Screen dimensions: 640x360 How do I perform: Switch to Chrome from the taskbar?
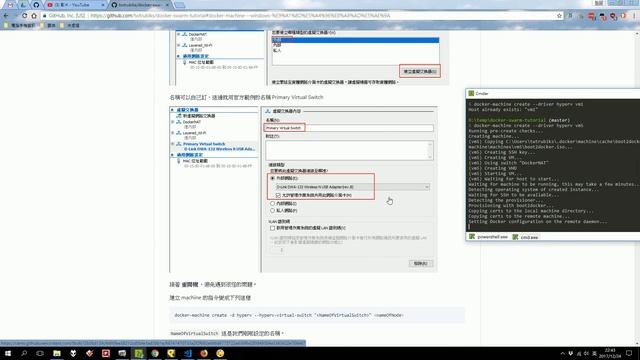pyautogui.click(x=155, y=353)
